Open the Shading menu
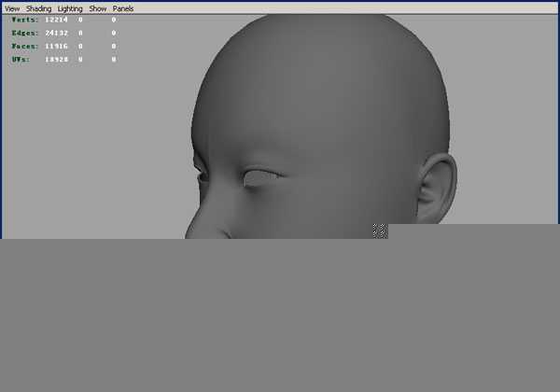The width and height of the screenshot is (560, 392). pos(38,8)
